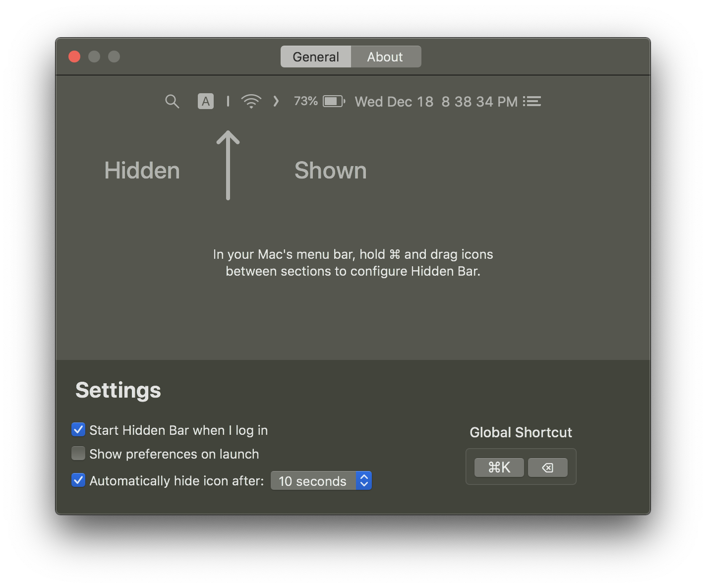
Task: Click the search icon in the menu bar preview
Action: (x=172, y=101)
